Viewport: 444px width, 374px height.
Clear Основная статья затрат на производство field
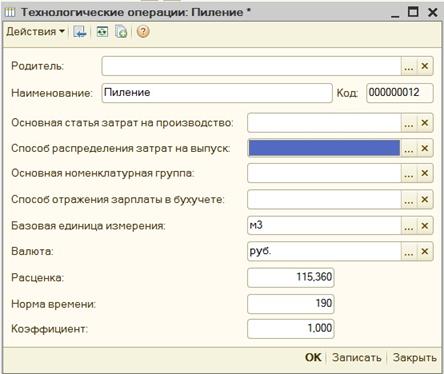pos(425,123)
